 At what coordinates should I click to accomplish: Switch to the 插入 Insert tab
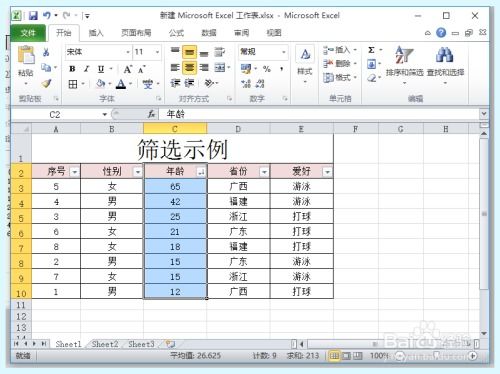pos(96,33)
